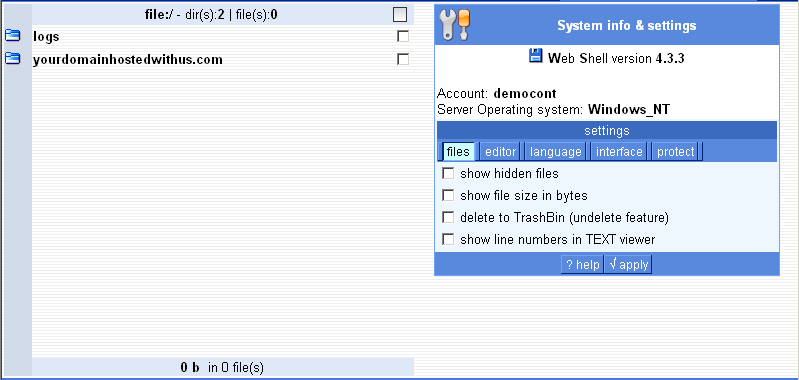Enable show file size in bytes
The width and height of the screenshot is (799, 380).
click(448, 195)
